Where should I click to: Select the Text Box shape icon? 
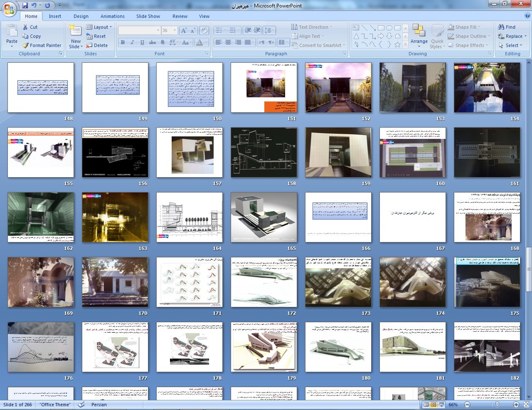point(356,28)
